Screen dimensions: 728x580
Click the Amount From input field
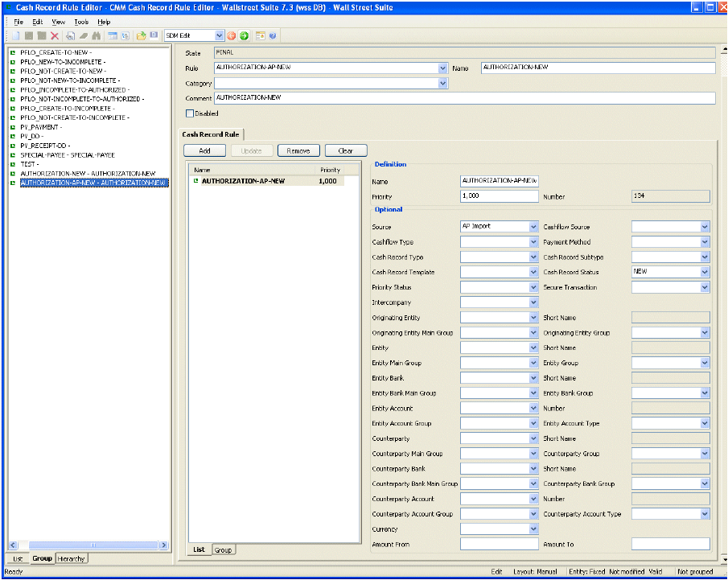(x=499, y=545)
